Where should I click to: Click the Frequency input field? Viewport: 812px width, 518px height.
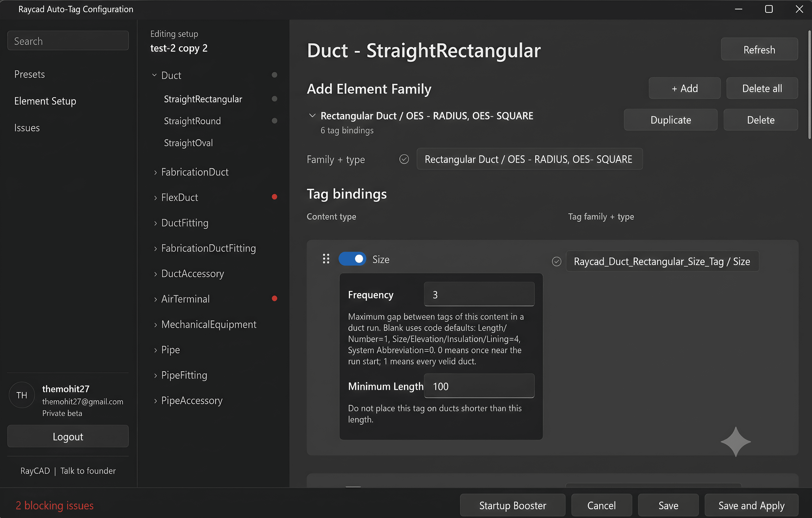(x=479, y=294)
